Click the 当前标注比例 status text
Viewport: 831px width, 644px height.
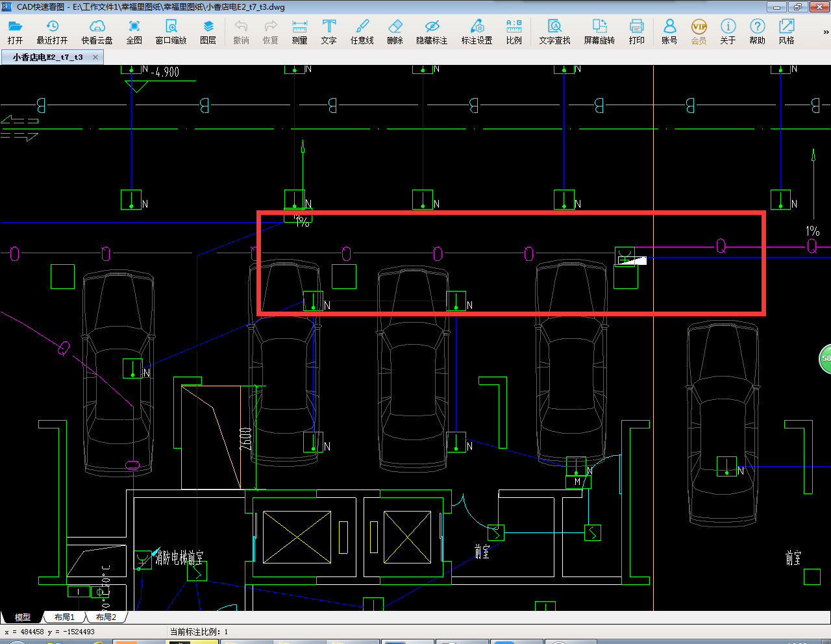click(x=199, y=632)
